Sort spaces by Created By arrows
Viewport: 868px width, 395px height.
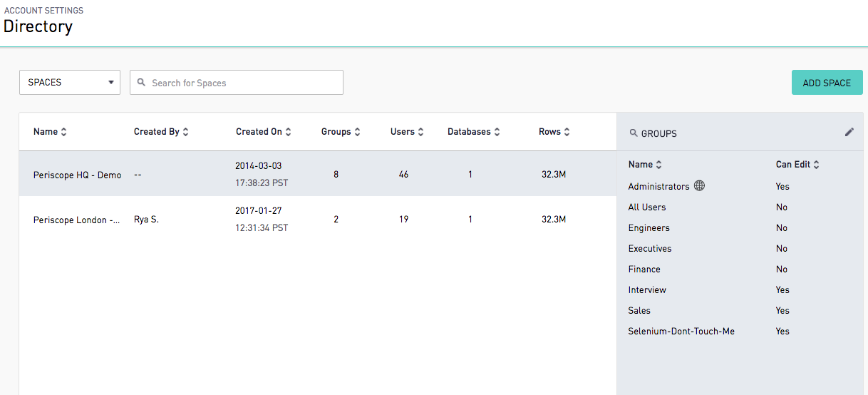[x=186, y=132]
